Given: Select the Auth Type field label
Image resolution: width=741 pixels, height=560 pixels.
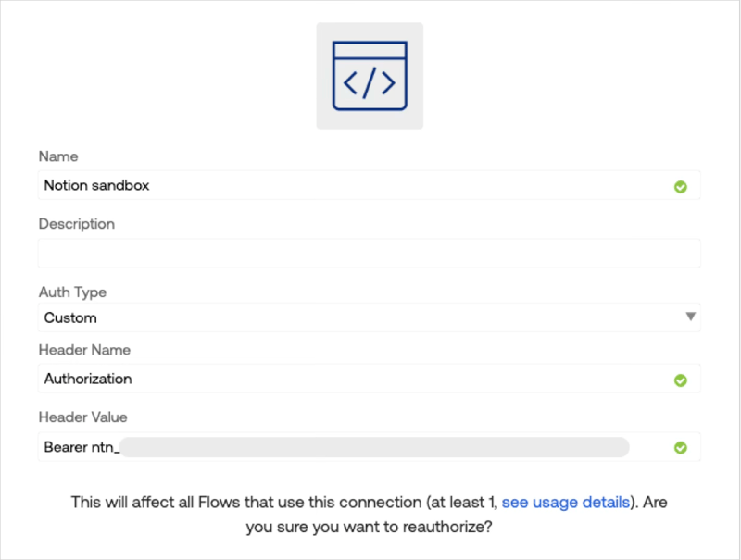Looking at the screenshot, I should [x=72, y=292].
